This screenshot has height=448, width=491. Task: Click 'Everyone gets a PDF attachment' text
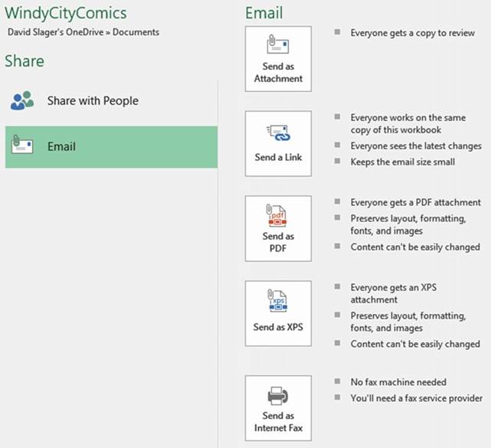pyautogui.click(x=415, y=202)
